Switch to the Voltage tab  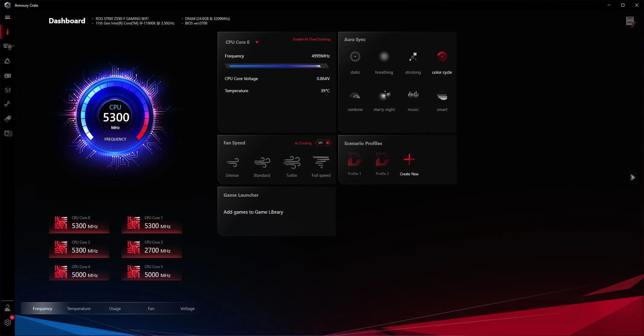pos(187,309)
